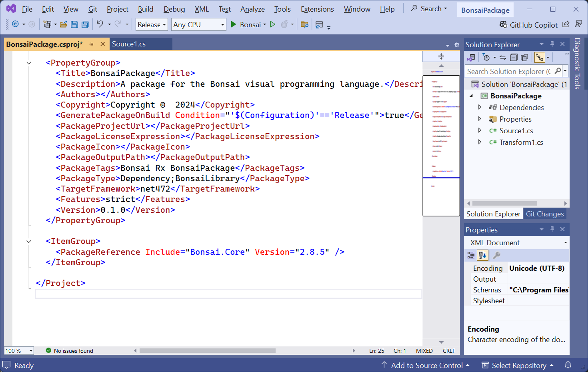Open the Build menu
Viewport: 588px width, 372px height.
146,9
